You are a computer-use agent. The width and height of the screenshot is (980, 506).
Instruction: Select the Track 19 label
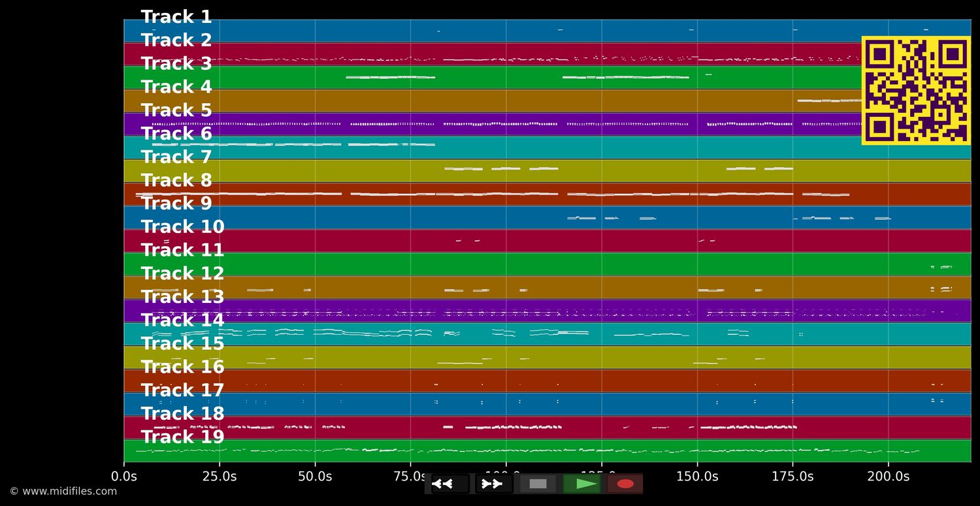click(182, 437)
